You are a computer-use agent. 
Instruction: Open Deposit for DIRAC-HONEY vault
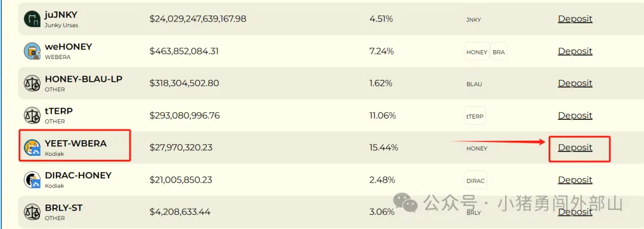tap(575, 180)
